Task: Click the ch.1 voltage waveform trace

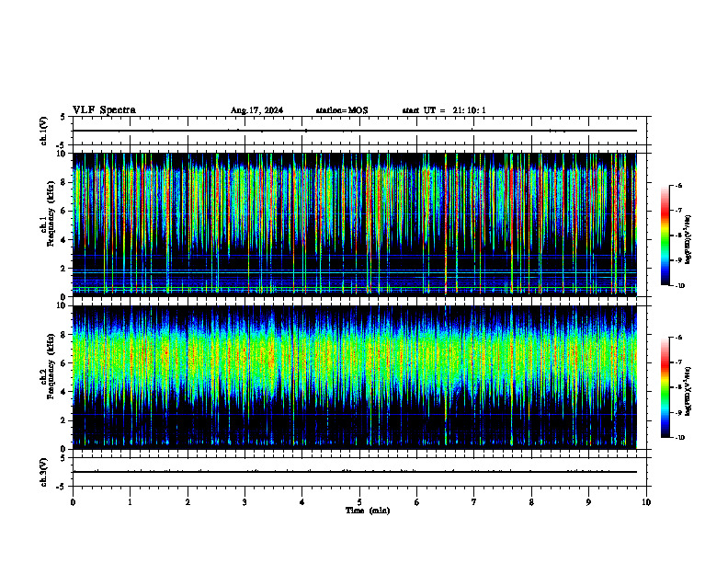Action: click(x=354, y=131)
